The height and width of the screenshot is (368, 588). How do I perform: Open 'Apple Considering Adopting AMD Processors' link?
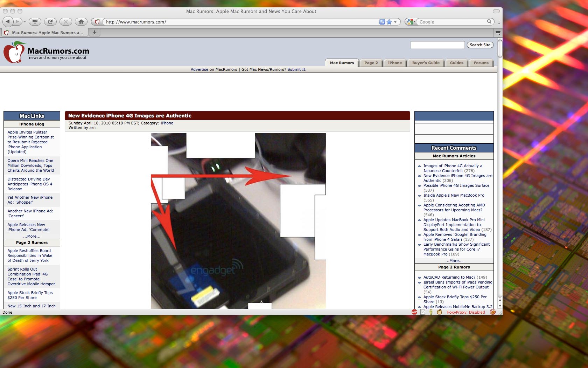coord(454,207)
